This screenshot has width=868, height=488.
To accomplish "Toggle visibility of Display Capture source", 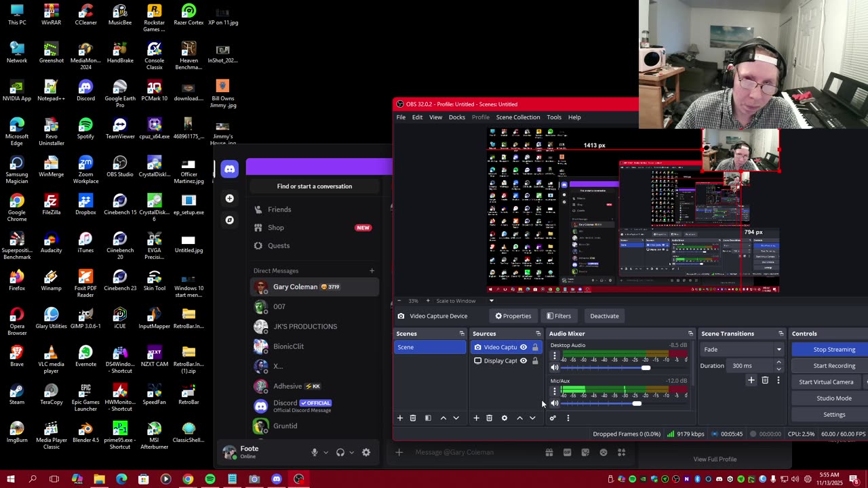I will pos(524,361).
